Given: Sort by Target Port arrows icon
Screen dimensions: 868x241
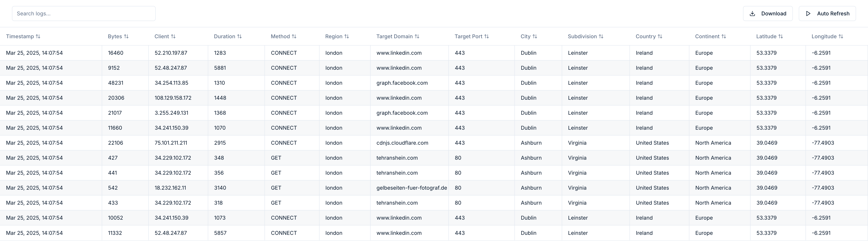Looking at the screenshot, I should point(487,37).
